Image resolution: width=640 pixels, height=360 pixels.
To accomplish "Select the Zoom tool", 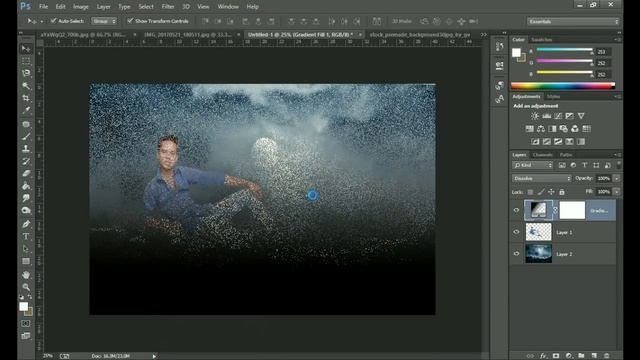I will (26, 287).
